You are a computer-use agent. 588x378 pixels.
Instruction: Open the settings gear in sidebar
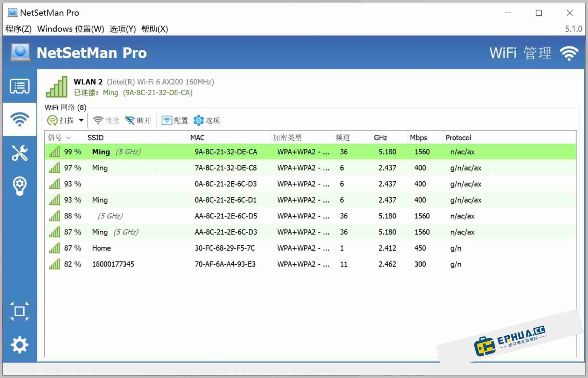tap(20, 345)
